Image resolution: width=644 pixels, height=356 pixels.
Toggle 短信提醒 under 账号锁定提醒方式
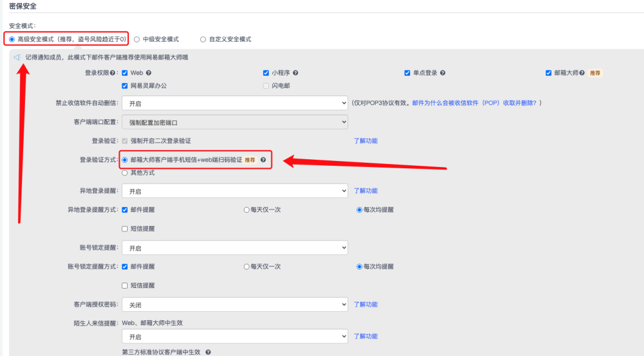[125, 286]
